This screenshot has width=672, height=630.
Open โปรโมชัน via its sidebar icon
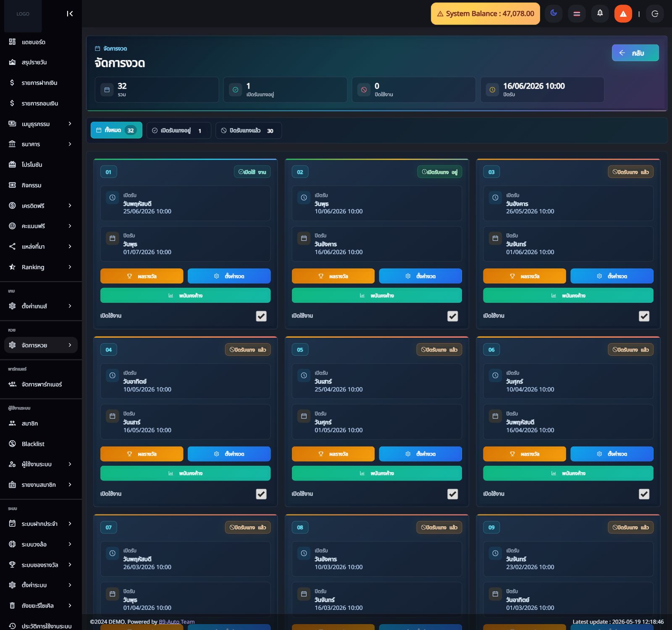12,165
